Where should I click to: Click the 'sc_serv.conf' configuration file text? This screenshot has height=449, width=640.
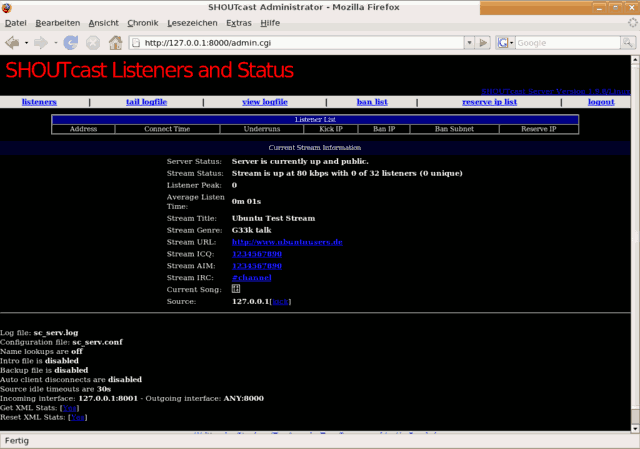point(97,342)
